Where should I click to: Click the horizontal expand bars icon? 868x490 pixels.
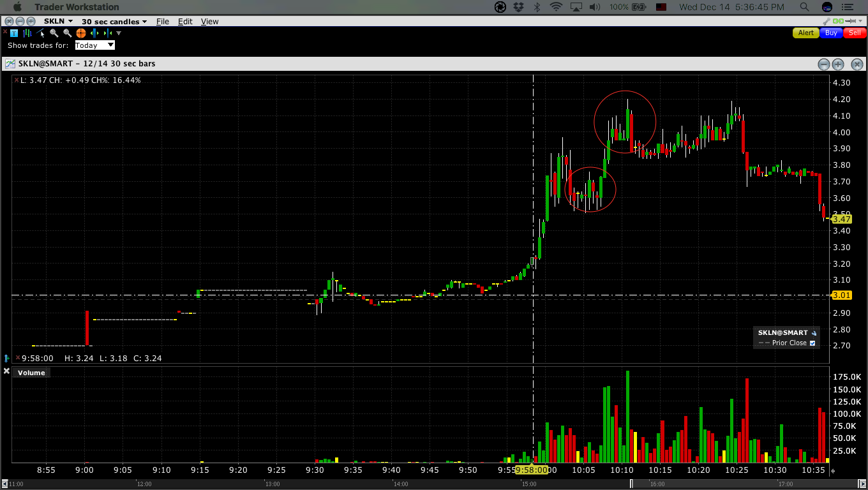pyautogui.click(x=94, y=33)
